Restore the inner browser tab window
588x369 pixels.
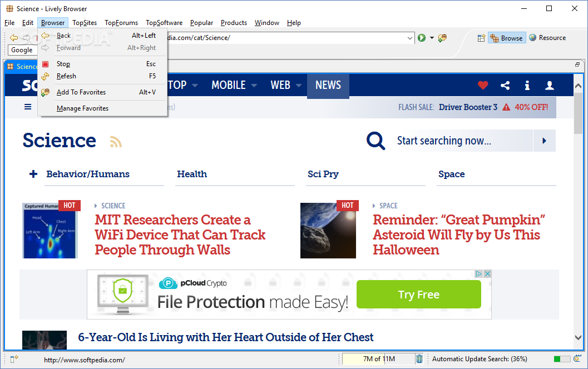577,64
